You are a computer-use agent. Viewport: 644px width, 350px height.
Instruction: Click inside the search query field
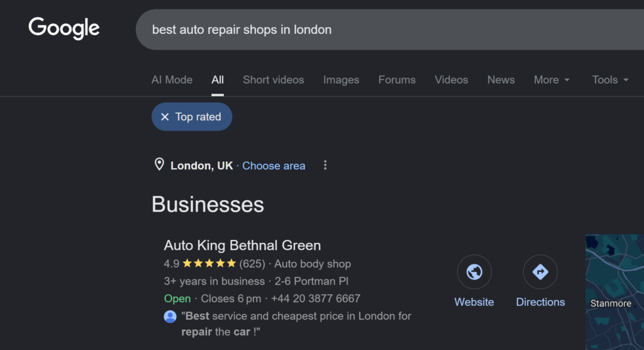pos(390,30)
